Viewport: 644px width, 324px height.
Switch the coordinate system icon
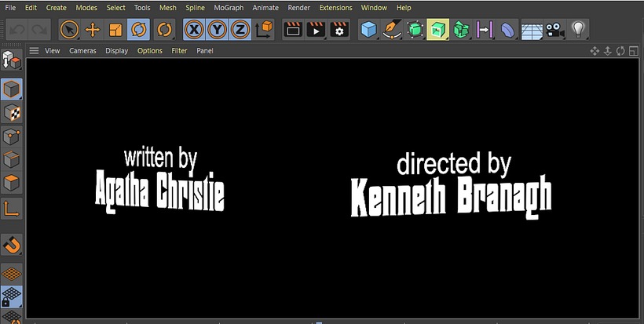(263, 30)
